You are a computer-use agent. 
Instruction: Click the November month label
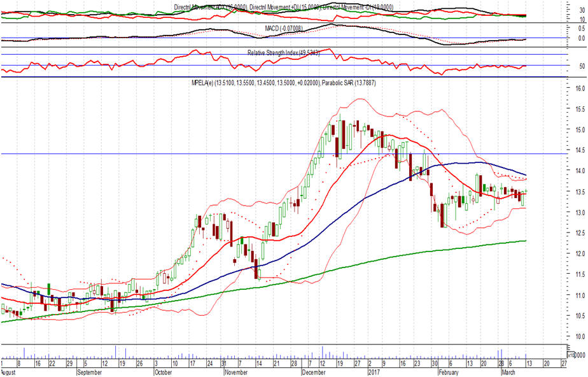(x=236, y=373)
